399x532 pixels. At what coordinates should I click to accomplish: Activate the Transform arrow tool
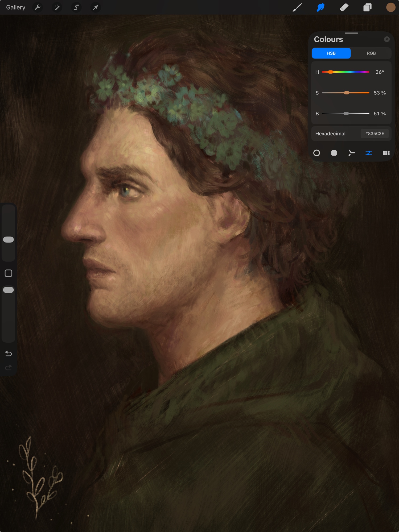[x=96, y=7]
